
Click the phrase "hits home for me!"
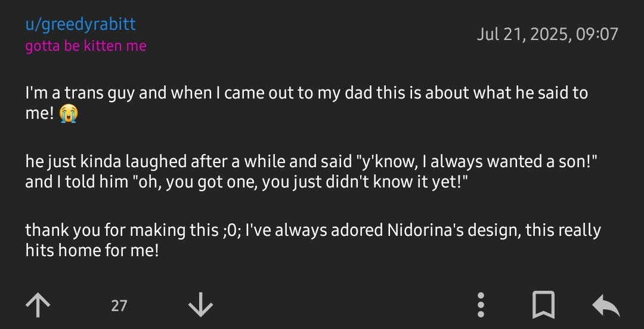click(92, 250)
